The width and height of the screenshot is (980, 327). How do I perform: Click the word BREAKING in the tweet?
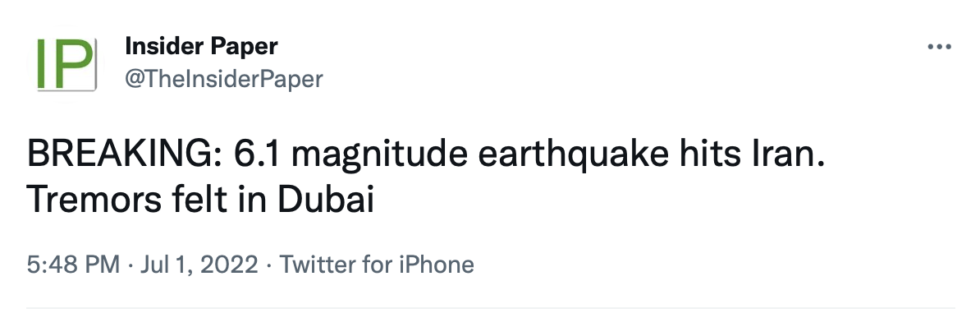click(x=119, y=155)
